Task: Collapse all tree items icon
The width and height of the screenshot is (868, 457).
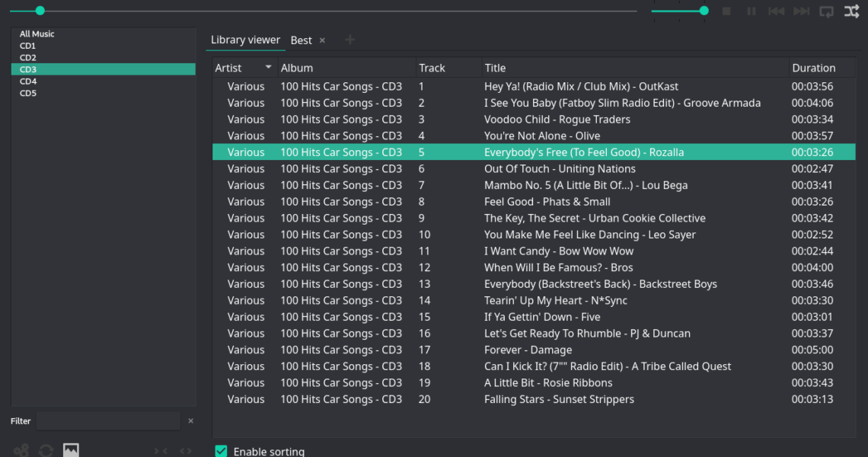Action: (161, 451)
